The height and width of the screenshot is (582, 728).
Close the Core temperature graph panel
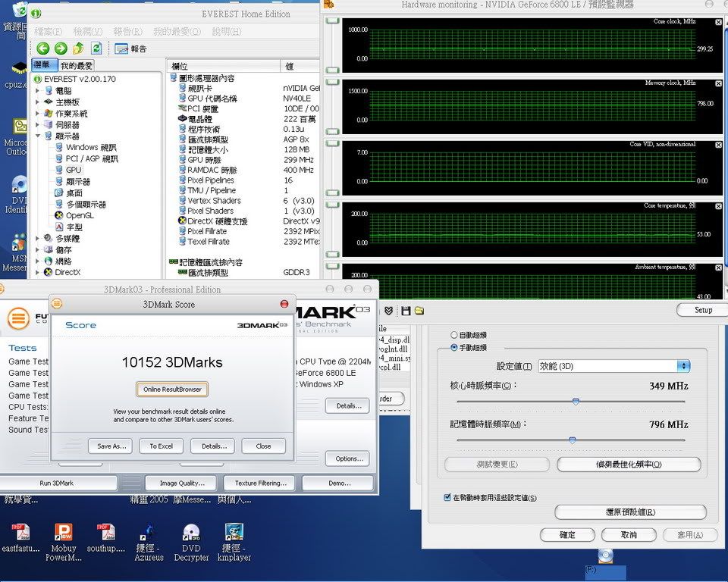719,206
